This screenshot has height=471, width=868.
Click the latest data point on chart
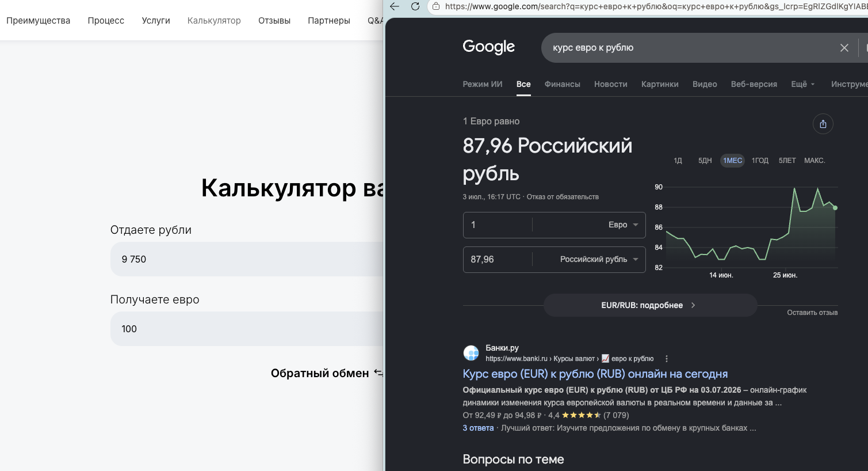click(x=835, y=208)
